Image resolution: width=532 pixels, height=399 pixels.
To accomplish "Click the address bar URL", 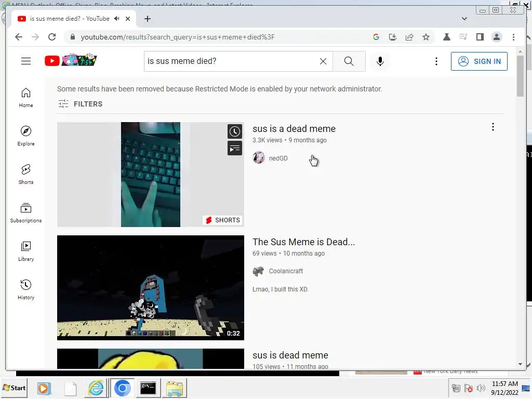I will (178, 37).
